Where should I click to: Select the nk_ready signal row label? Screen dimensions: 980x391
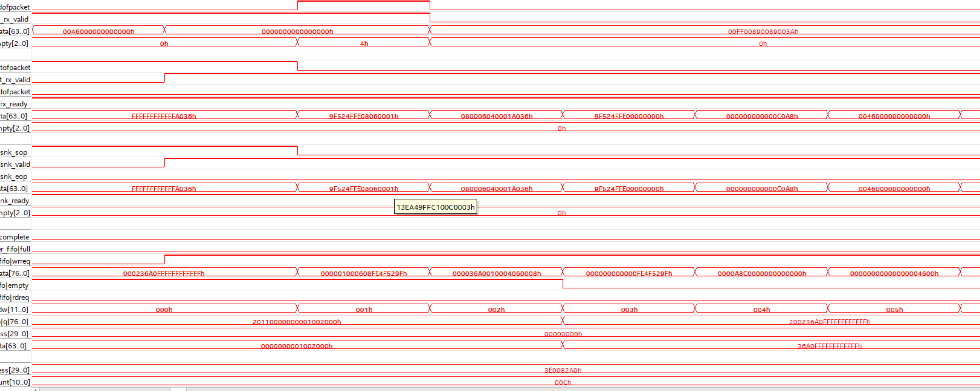(15, 201)
